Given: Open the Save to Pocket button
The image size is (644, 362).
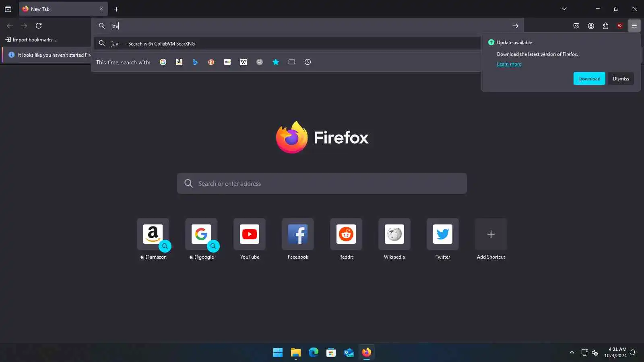Looking at the screenshot, I should click(x=576, y=26).
